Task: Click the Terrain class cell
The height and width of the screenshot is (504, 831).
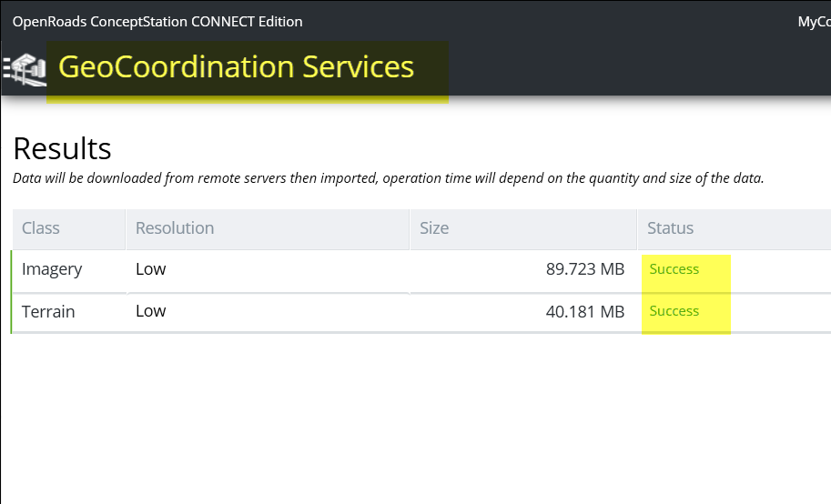Action: 48,312
